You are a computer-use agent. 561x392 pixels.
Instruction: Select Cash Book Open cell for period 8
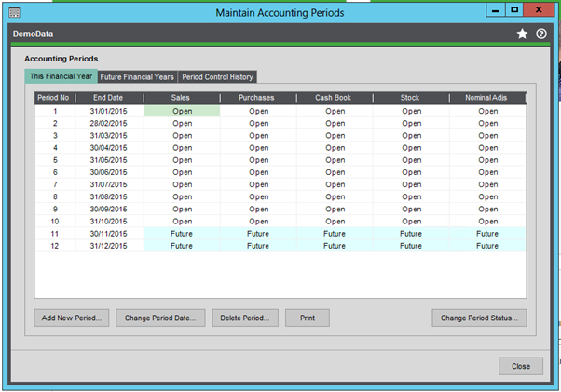(x=335, y=196)
